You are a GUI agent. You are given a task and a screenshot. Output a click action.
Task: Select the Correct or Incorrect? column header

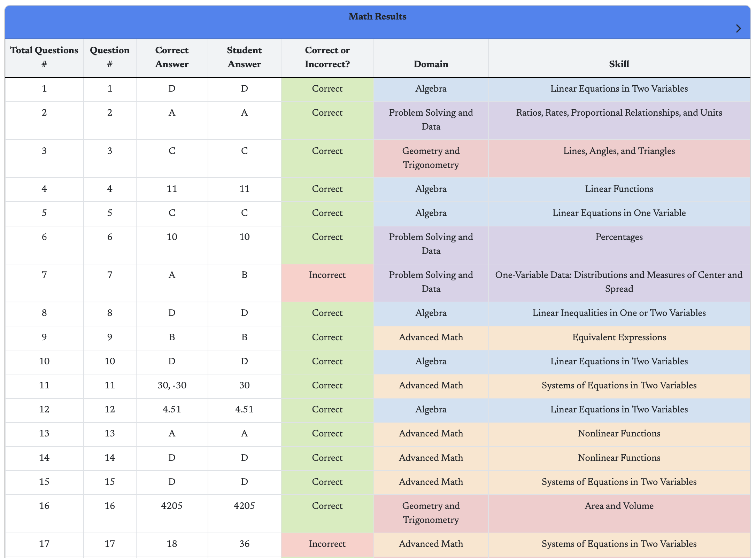327,57
